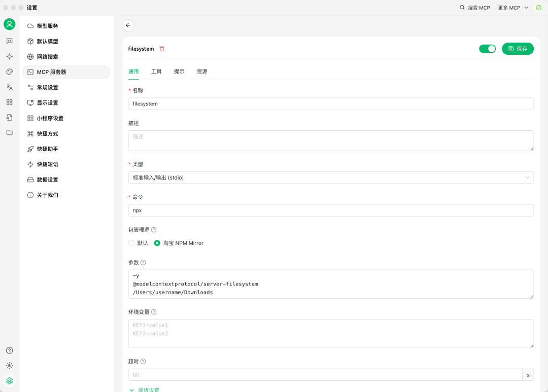The image size is (548, 392).
Task: Click the help icon next to 包管理源
Action: click(154, 230)
